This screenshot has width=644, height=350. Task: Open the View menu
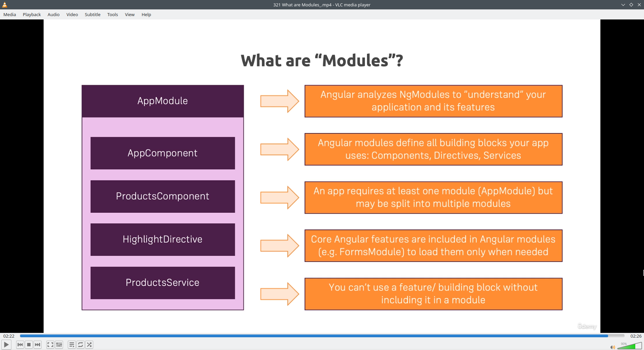pos(130,14)
